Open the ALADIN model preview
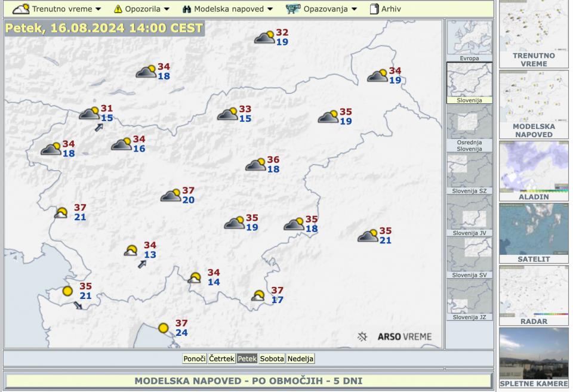 click(x=534, y=170)
